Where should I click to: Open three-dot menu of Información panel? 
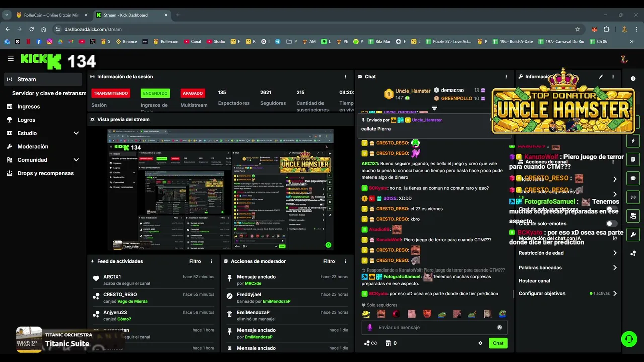[x=613, y=77]
